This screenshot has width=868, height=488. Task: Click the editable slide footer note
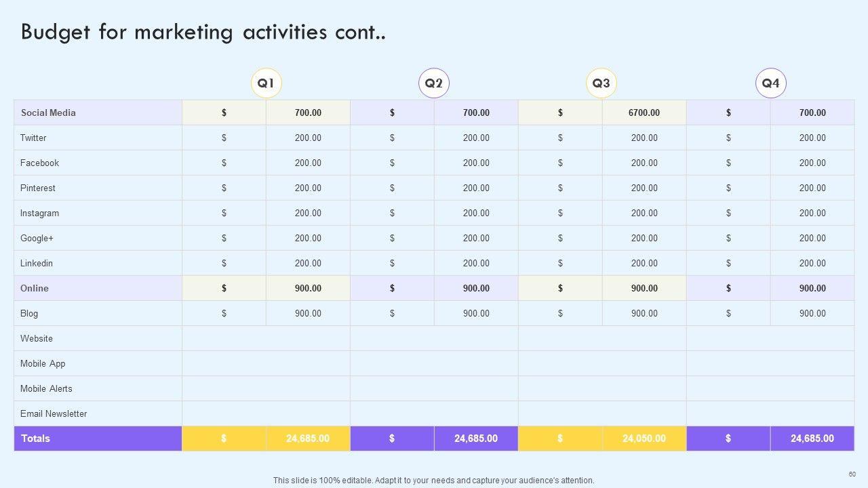pyautogui.click(x=434, y=480)
